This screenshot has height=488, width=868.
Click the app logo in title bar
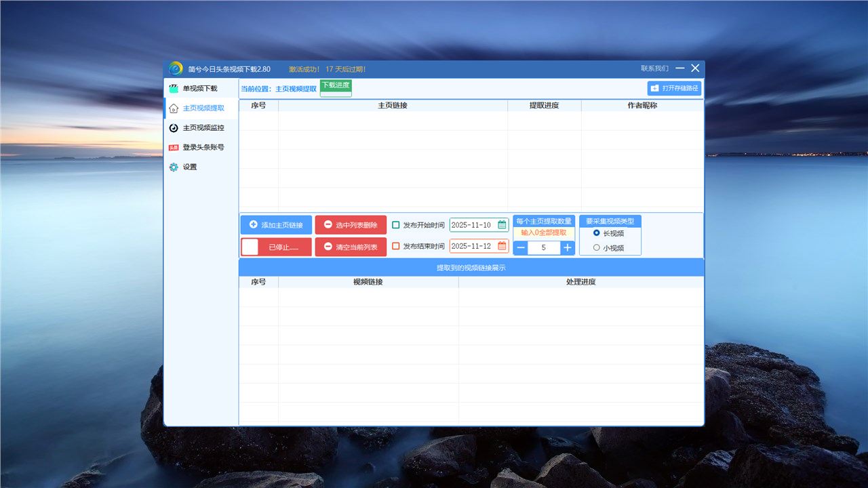pos(176,68)
